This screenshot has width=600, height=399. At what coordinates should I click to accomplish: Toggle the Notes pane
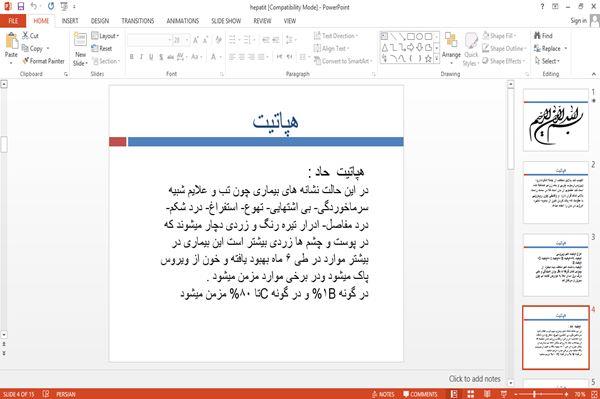click(383, 394)
